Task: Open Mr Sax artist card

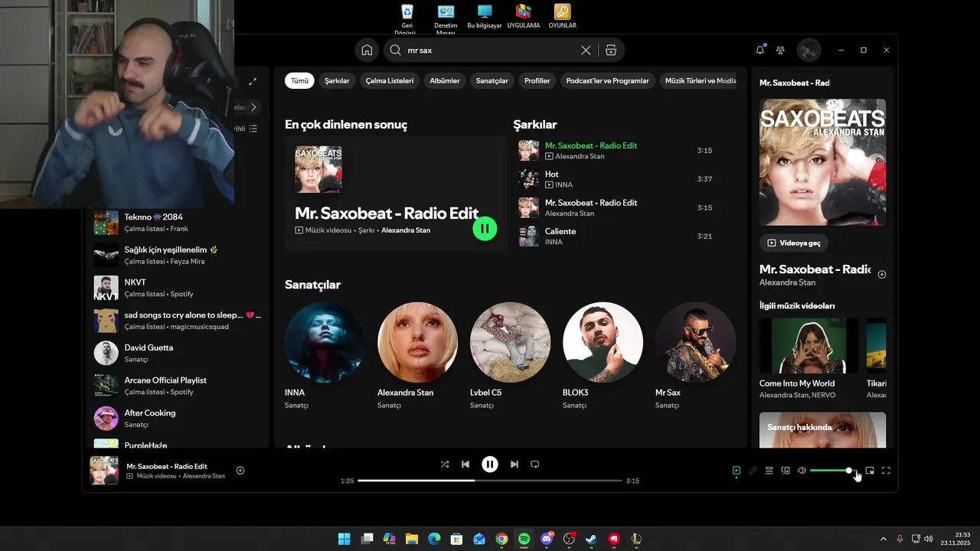Action: point(695,357)
